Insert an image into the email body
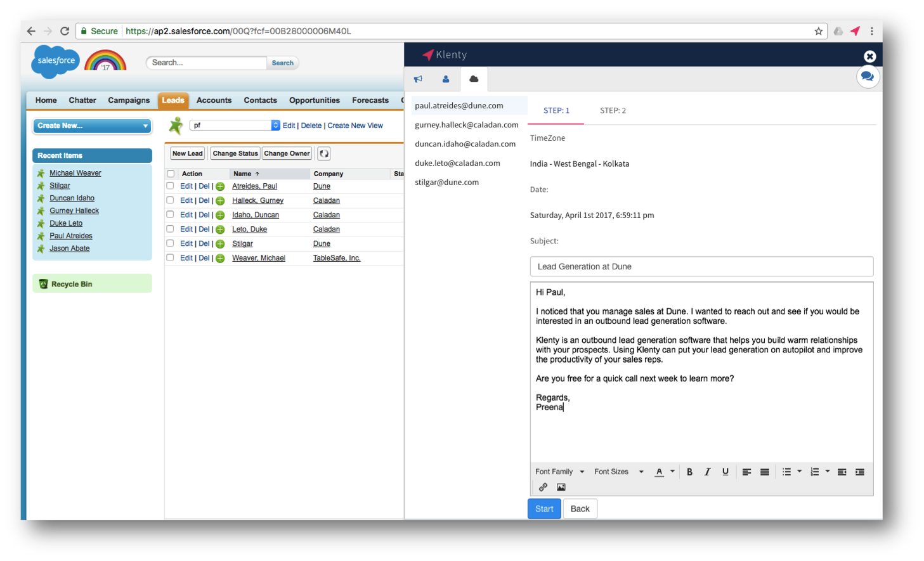924x561 pixels. [561, 487]
